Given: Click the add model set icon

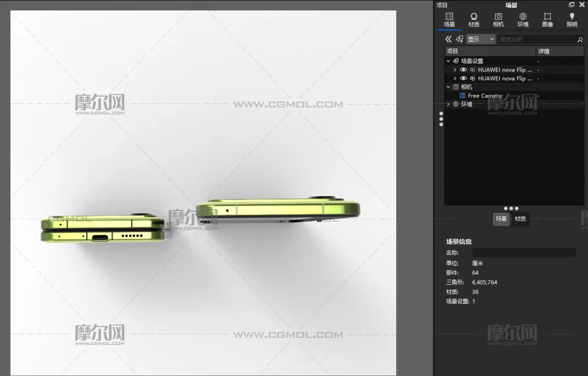Looking at the screenshot, I should point(459,39).
